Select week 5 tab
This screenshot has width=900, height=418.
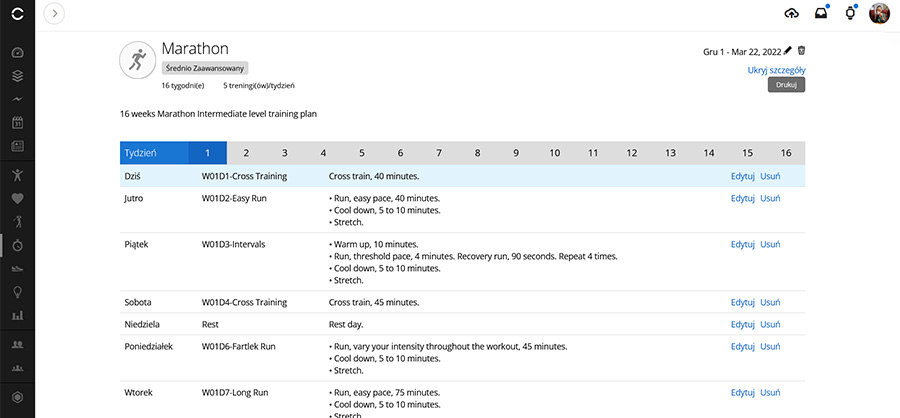point(362,153)
